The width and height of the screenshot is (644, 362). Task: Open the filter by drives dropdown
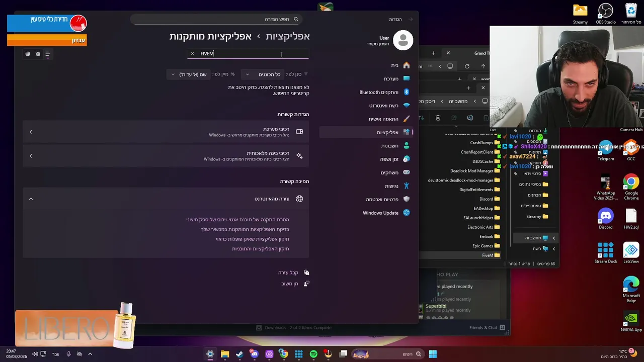[x=262, y=74]
